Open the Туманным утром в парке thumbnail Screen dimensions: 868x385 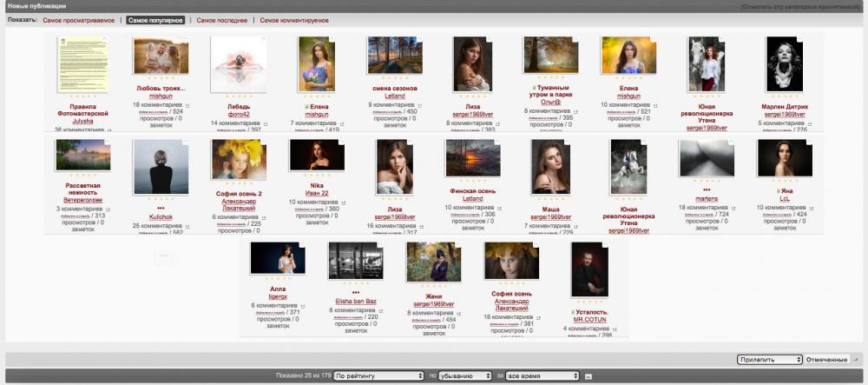coord(551,55)
